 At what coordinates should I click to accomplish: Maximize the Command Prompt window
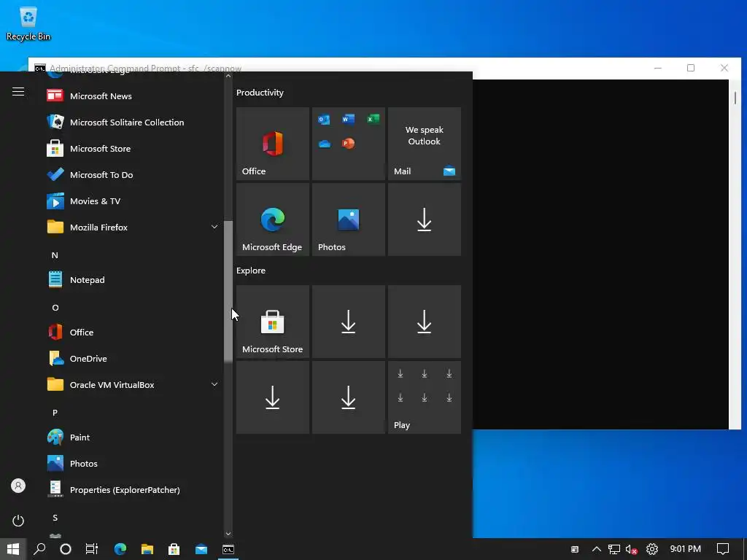coord(691,68)
